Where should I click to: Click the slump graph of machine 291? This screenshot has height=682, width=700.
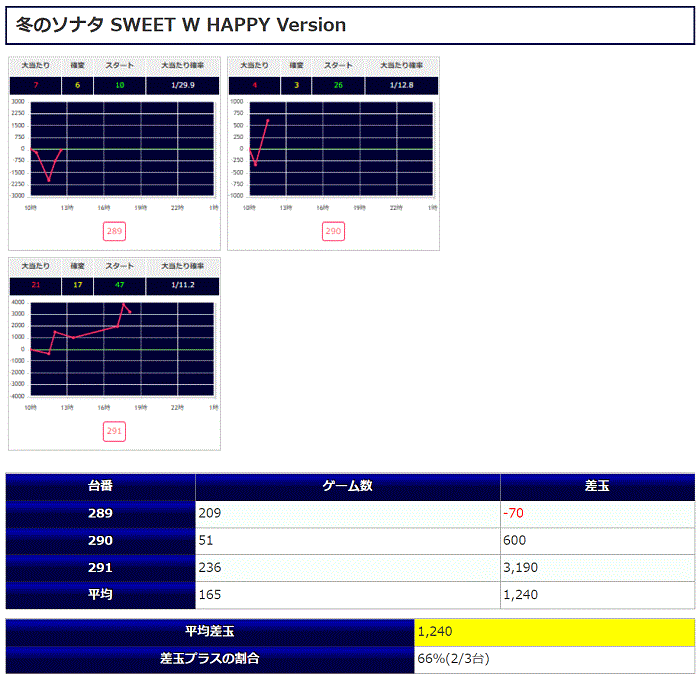[122, 349]
